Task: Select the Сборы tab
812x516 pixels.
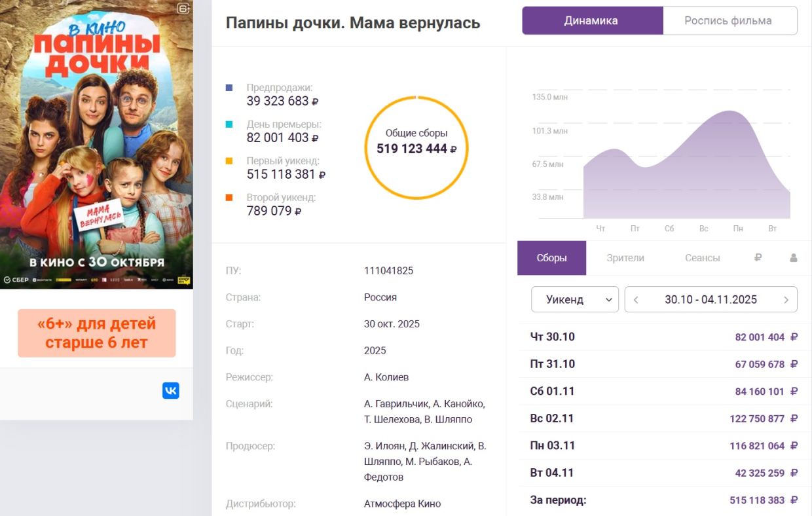Action: tap(551, 258)
